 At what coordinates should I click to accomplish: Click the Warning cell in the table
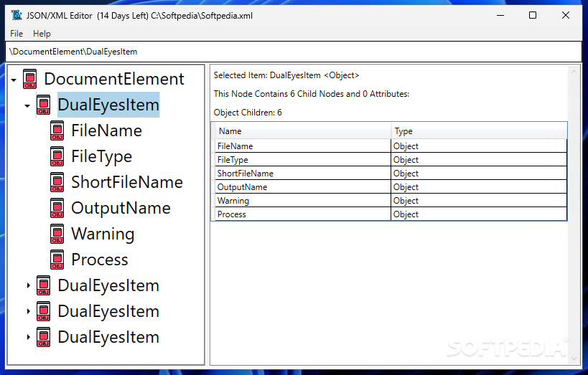click(303, 201)
